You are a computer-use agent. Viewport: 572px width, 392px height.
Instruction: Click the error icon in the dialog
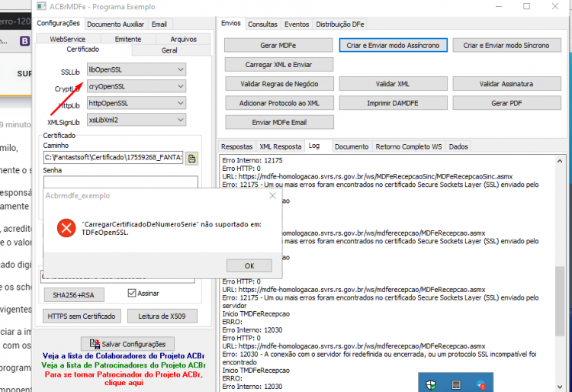point(66,228)
